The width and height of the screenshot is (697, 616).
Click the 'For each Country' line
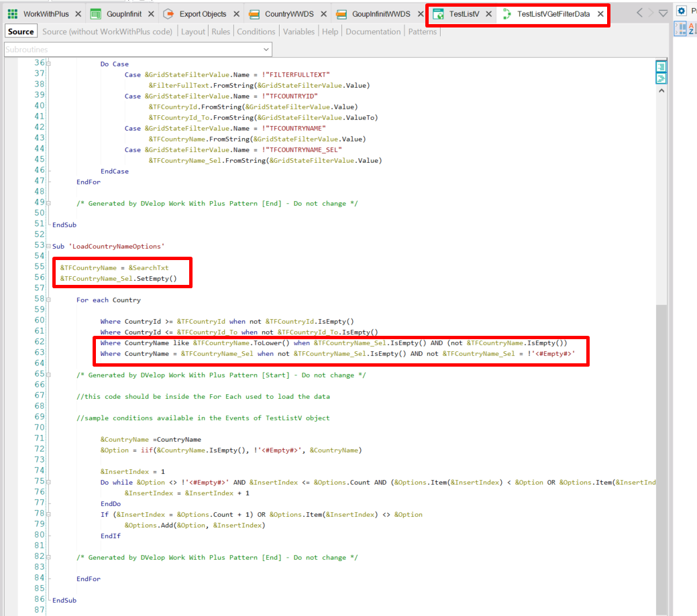click(x=109, y=300)
